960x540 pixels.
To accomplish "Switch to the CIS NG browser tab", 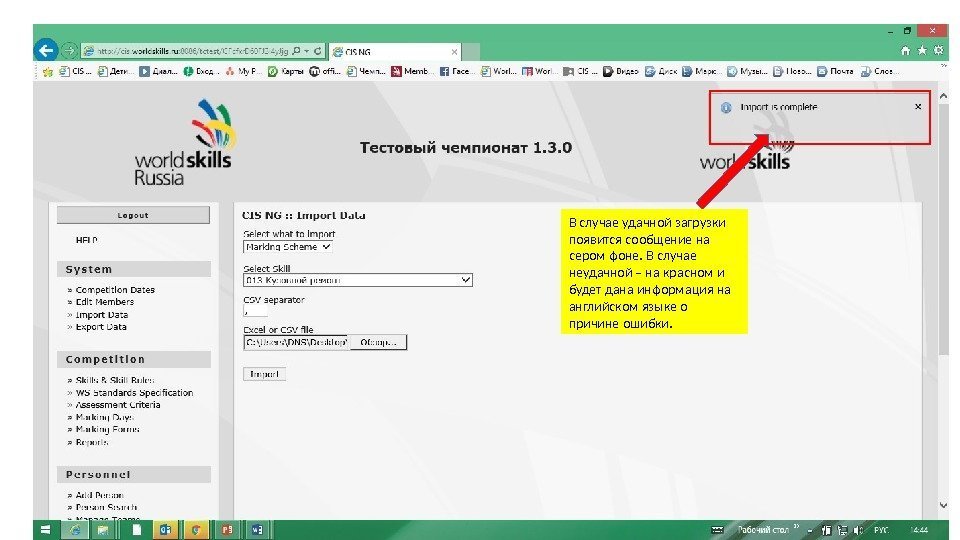I will click(394, 52).
